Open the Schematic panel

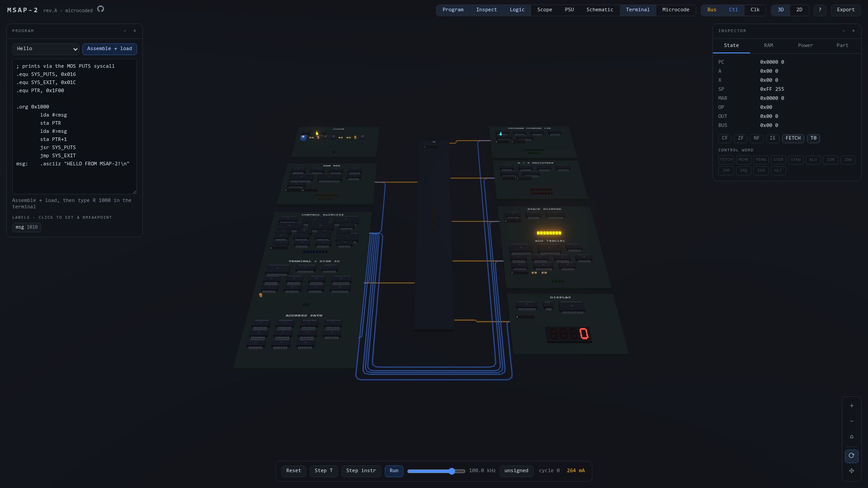[x=600, y=10]
